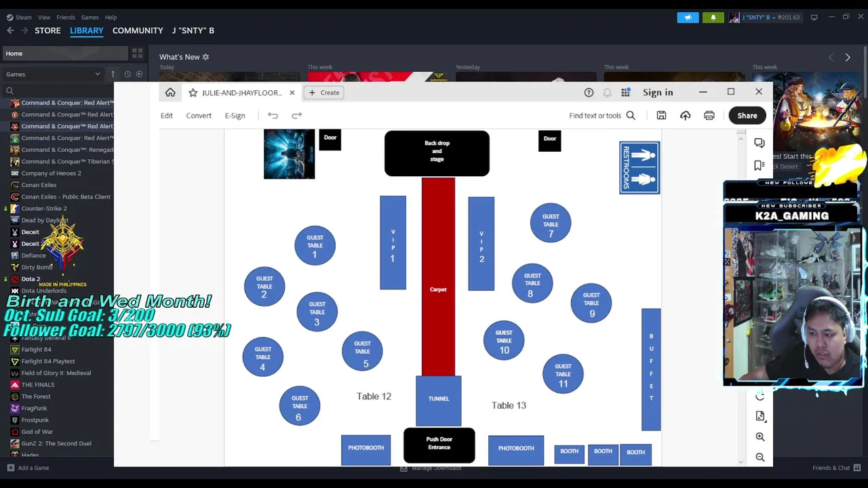The image size is (868, 488).
Task: Redo action in Acrobat
Action: tap(296, 115)
